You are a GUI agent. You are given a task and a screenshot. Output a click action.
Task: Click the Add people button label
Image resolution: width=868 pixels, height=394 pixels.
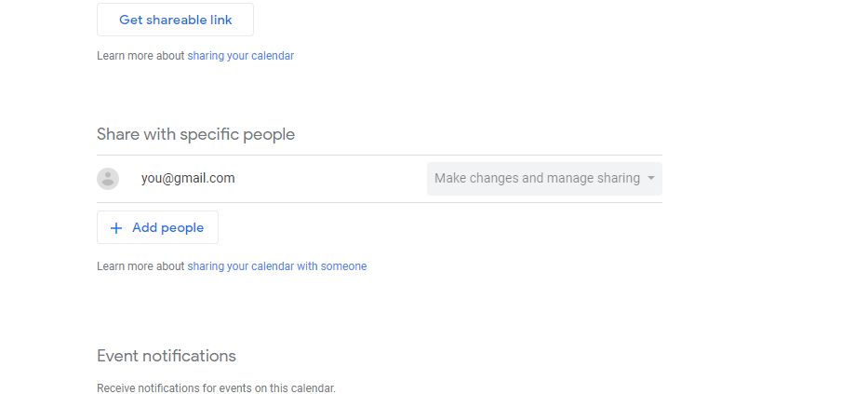[x=167, y=228]
